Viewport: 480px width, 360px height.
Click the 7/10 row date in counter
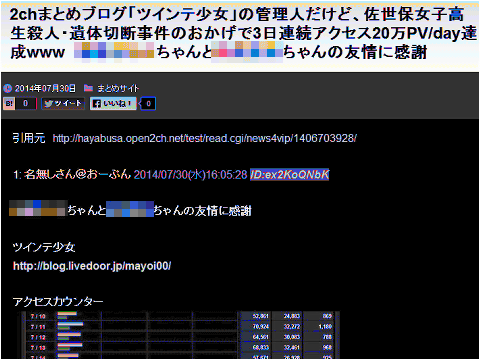[38, 316]
